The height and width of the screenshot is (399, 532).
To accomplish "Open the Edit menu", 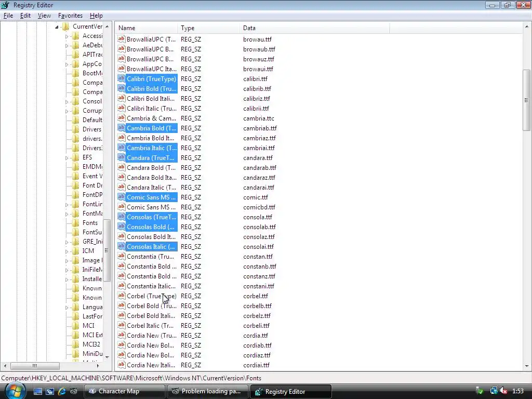I will coord(25,16).
